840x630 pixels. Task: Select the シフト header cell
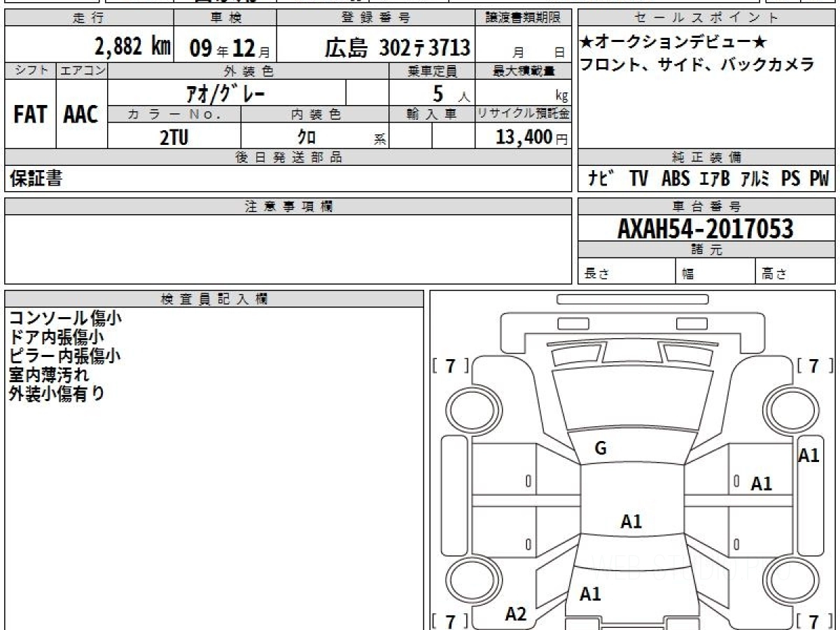[x=30, y=71]
